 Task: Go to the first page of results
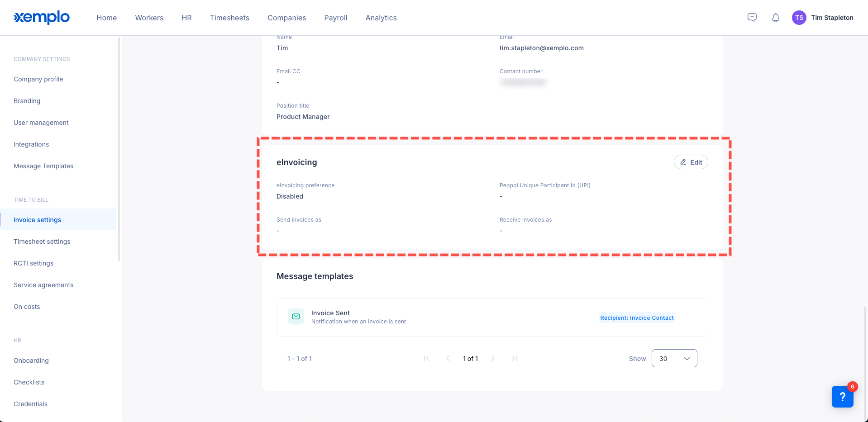(x=426, y=358)
